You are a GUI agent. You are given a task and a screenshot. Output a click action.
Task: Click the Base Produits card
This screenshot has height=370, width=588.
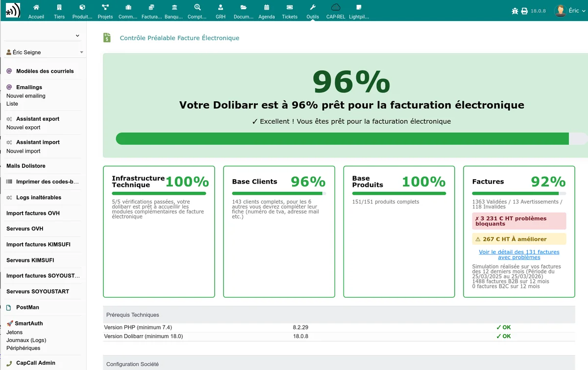coord(399,231)
